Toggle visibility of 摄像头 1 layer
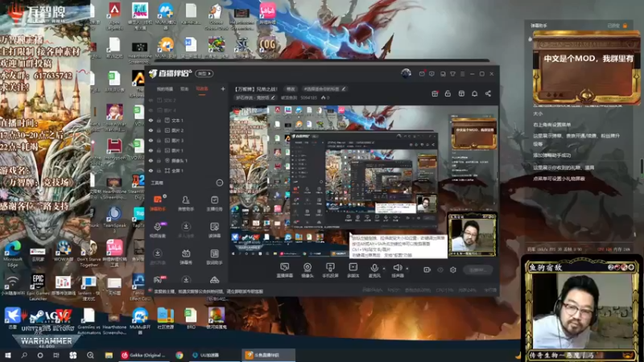Image resolution: width=644 pixels, height=362 pixels. coord(151,160)
